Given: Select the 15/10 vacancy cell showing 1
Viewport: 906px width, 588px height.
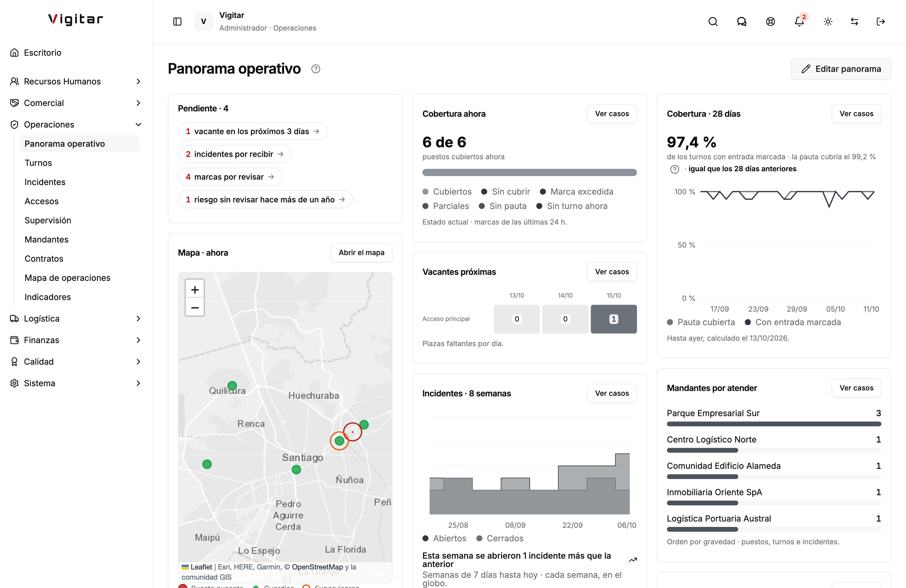Looking at the screenshot, I should tap(614, 319).
